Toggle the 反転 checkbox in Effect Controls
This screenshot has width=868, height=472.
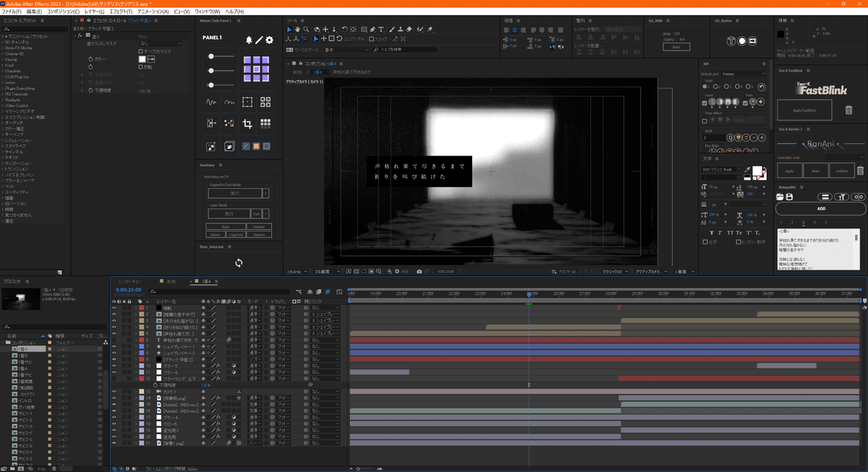point(140,66)
